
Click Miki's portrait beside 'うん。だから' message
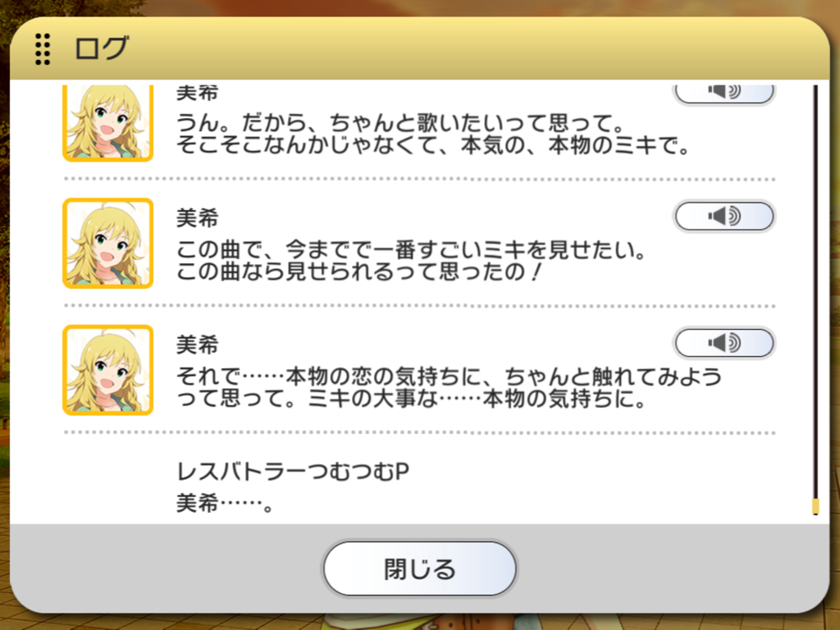point(108,123)
